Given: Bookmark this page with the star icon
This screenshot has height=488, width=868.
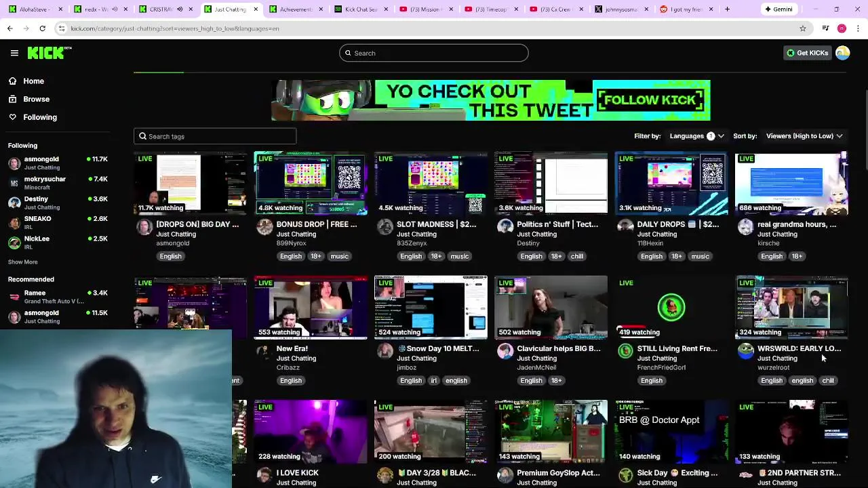Looking at the screenshot, I should click(x=803, y=28).
